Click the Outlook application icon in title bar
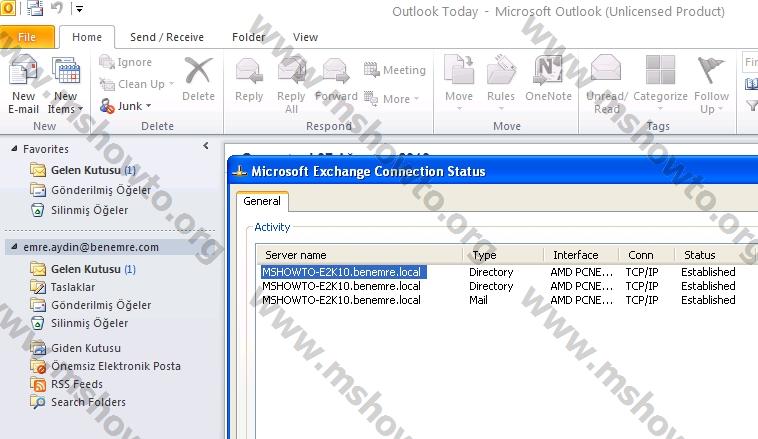 (8, 8)
